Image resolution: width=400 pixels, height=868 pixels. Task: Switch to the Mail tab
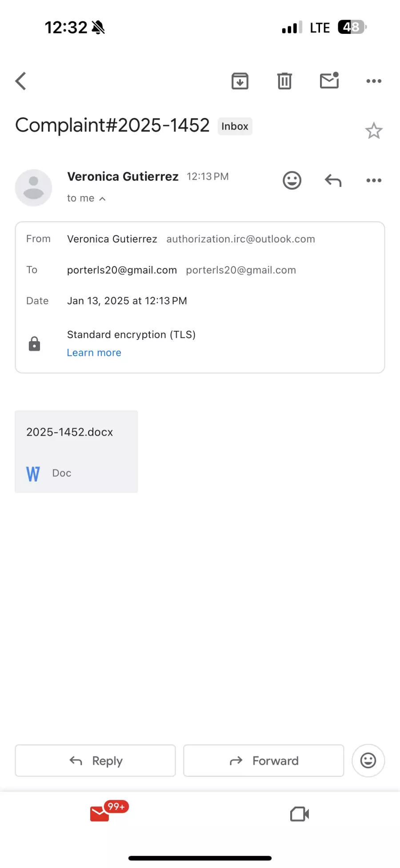(x=100, y=814)
